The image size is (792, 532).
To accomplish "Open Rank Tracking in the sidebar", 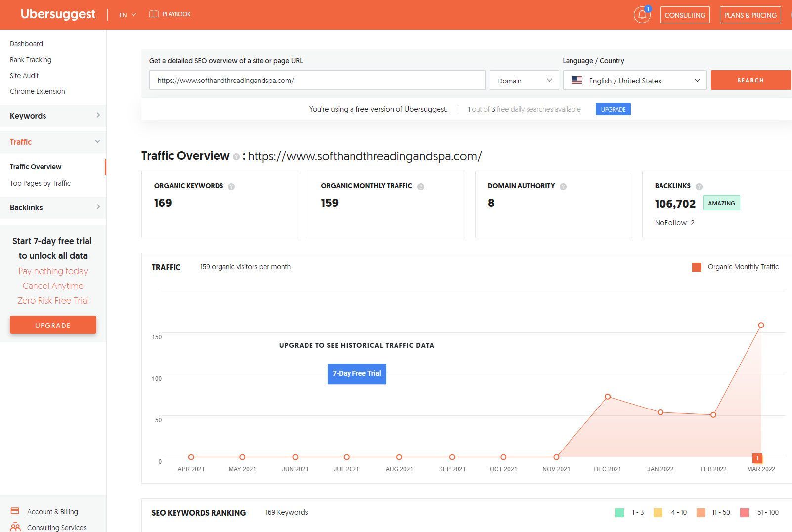I will tap(31, 60).
